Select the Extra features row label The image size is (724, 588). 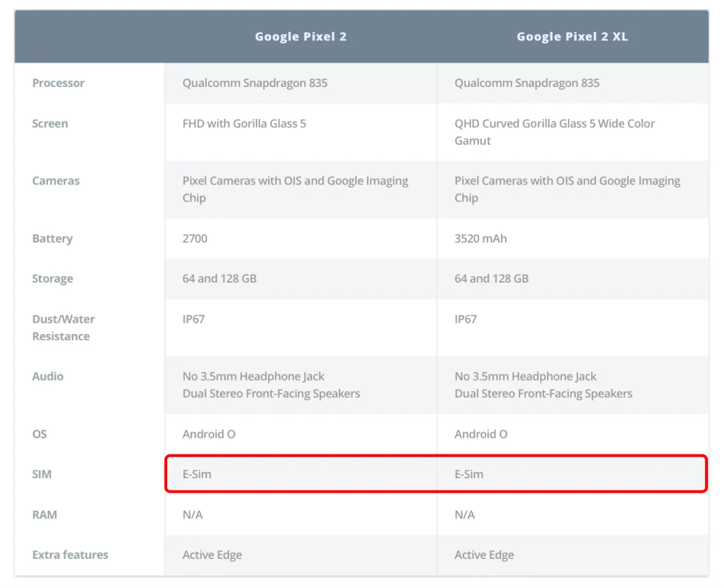pyautogui.click(x=70, y=555)
